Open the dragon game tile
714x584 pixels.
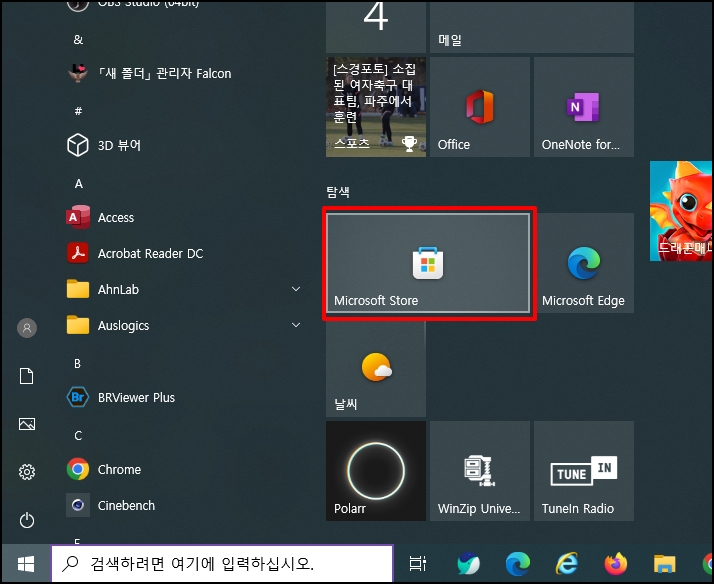pos(681,211)
